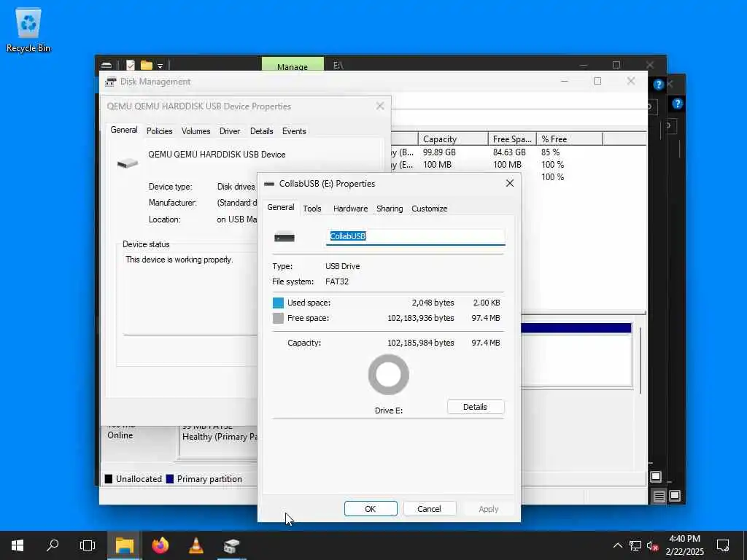Image resolution: width=747 pixels, height=560 pixels.
Task: Click the grey Free space color swatch
Action: pyautogui.click(x=278, y=318)
